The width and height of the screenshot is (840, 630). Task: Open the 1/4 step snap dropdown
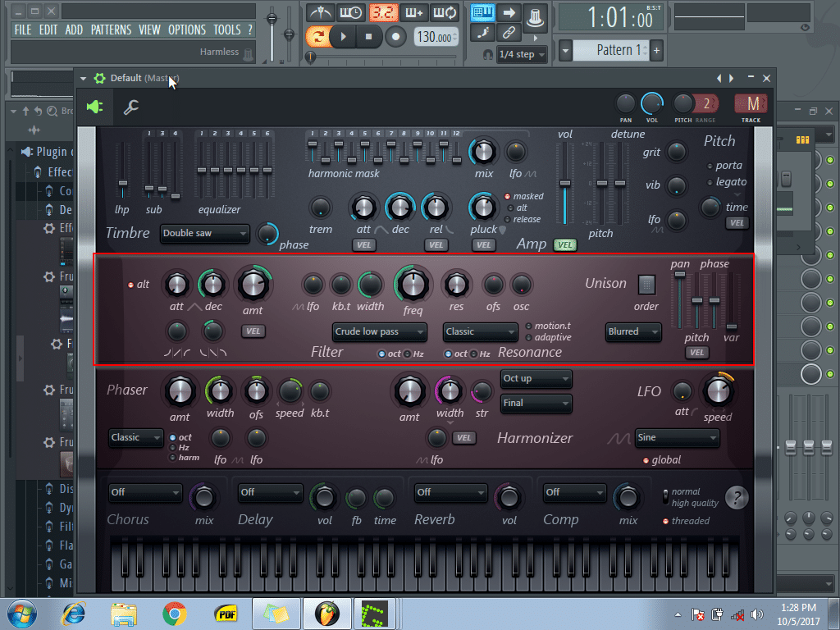(522, 54)
